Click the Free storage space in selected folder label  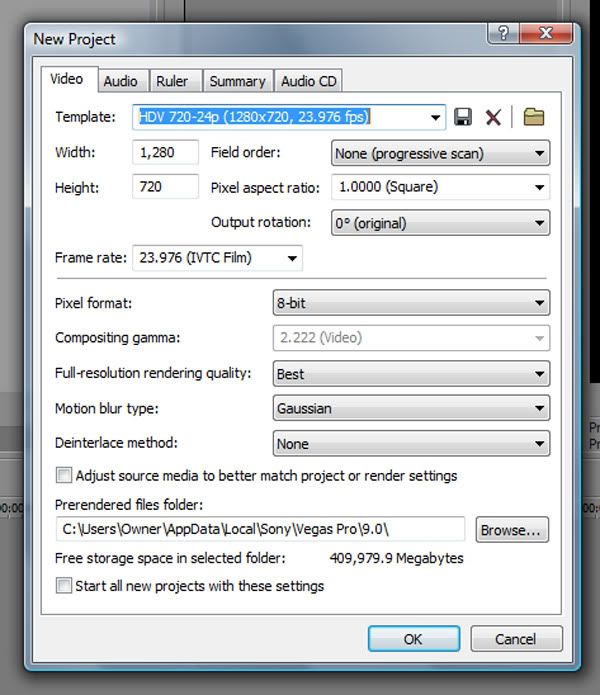(170, 558)
